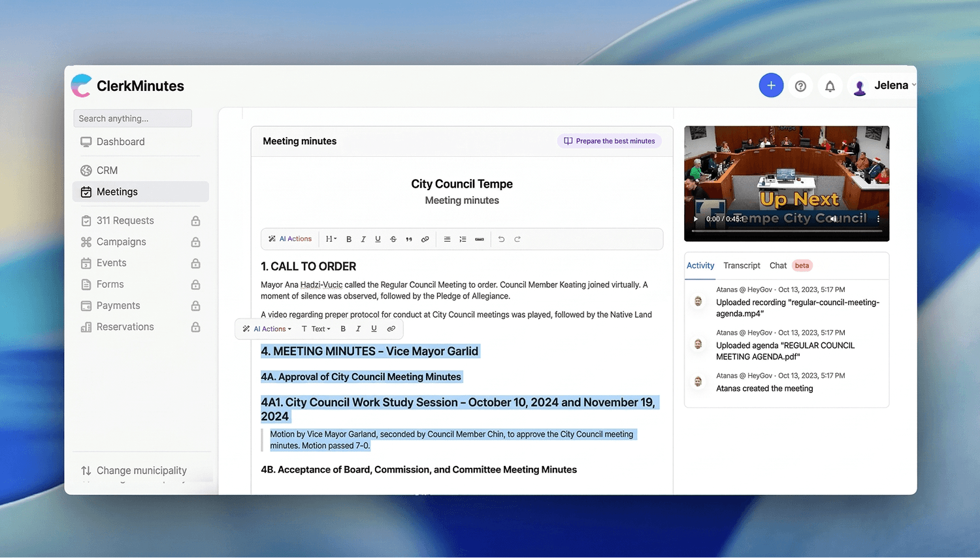Apply strikethrough in main editor toolbar
This screenshot has width=980, height=558.
[x=393, y=239]
